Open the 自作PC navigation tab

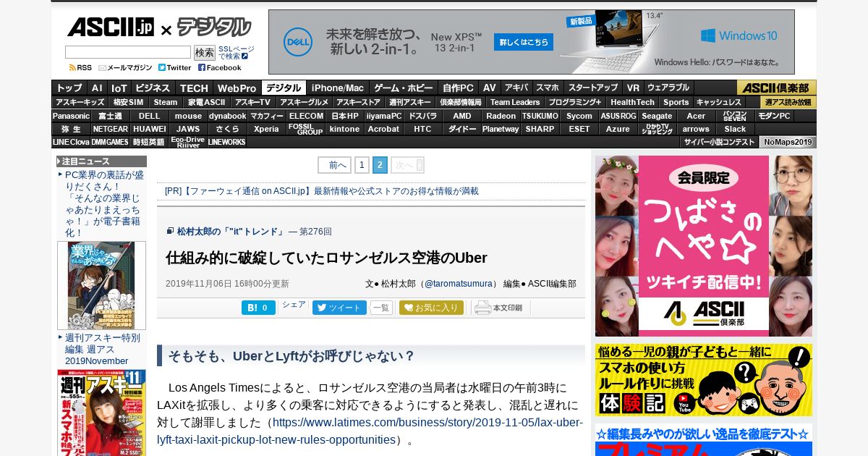tap(458, 88)
